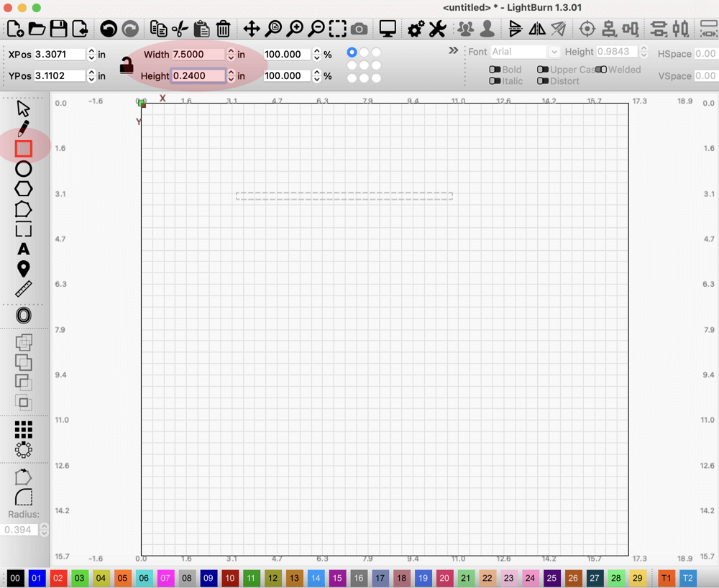Click the Width stepper arrows
The image size is (719, 588).
pyautogui.click(x=231, y=55)
